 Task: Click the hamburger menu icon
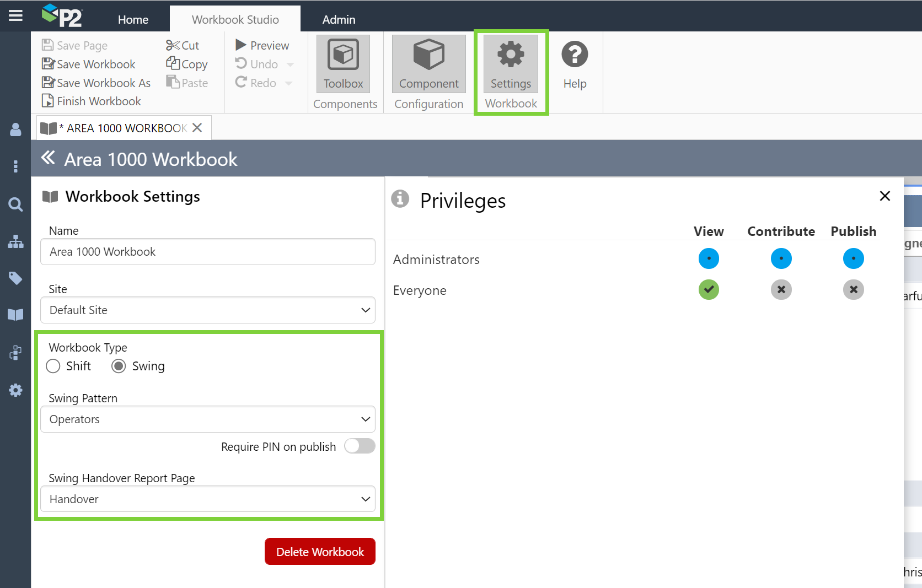tap(15, 15)
